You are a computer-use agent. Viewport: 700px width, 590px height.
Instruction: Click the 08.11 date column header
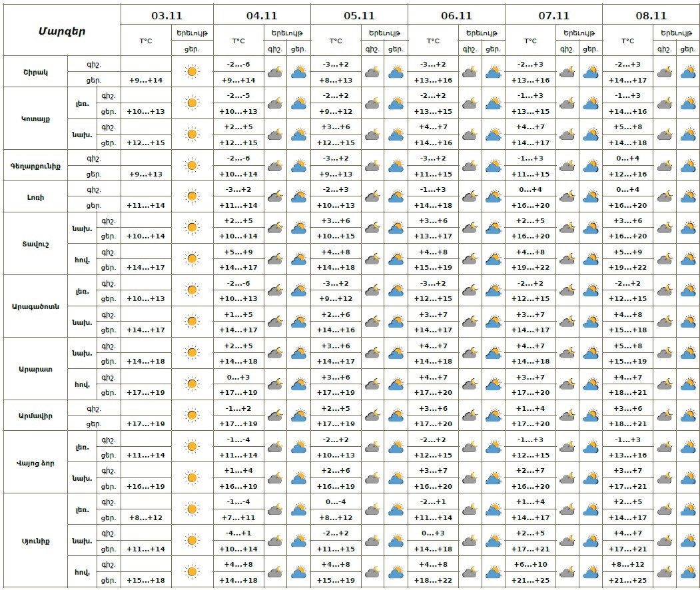coord(651,15)
